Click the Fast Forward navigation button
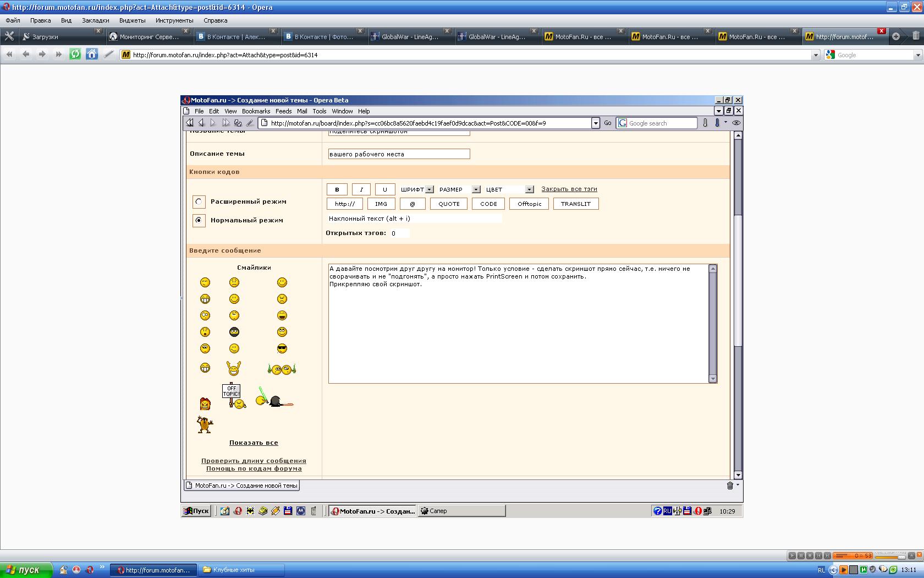Image resolution: width=924 pixels, height=578 pixels. pos(59,54)
